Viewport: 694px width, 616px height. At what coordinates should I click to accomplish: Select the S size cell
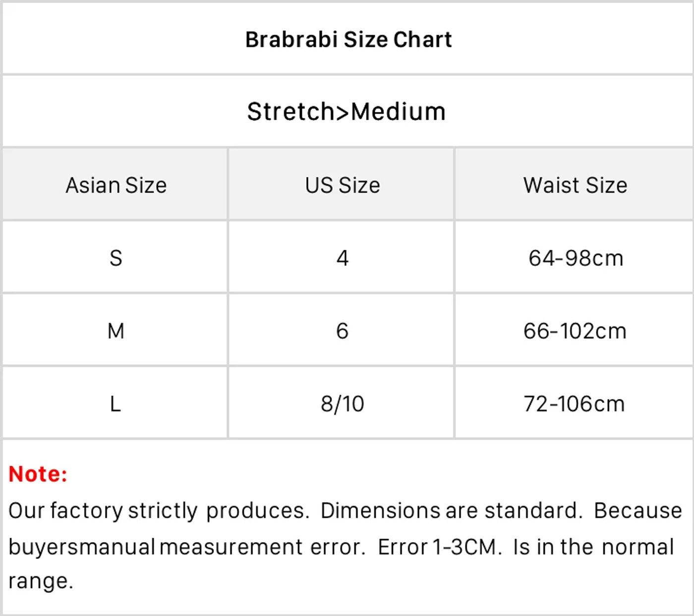tap(116, 258)
